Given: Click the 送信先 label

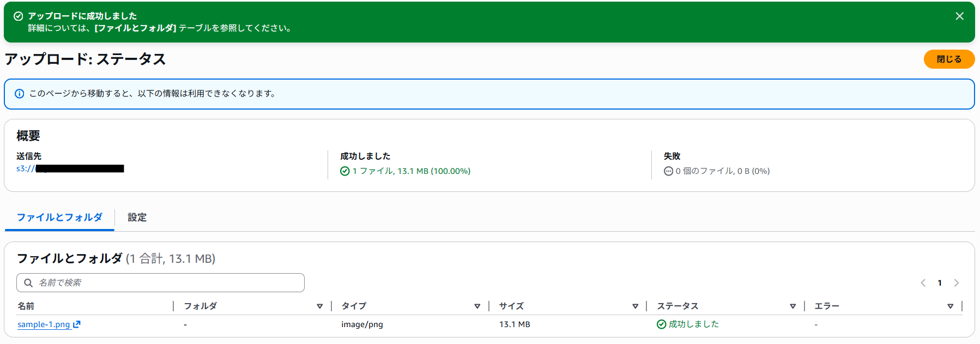Looking at the screenshot, I should (x=29, y=156).
